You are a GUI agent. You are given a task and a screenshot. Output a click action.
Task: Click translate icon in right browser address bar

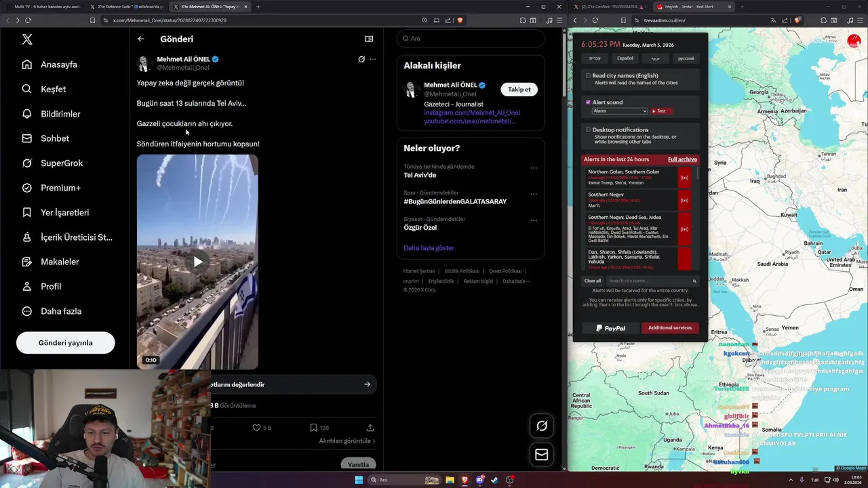(773, 20)
